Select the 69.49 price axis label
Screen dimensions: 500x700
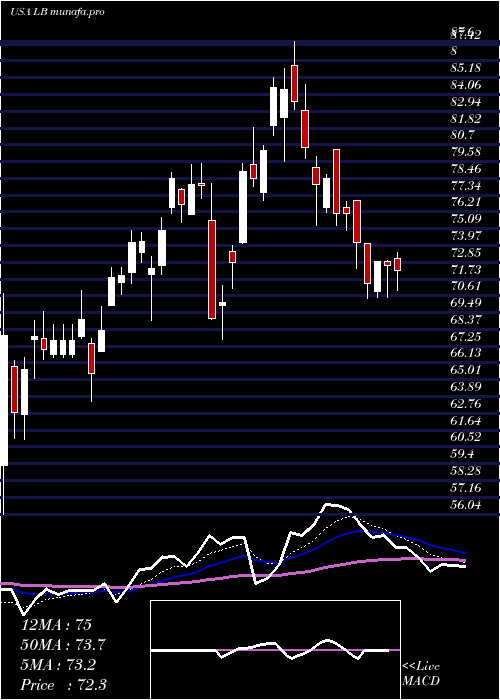tap(466, 302)
